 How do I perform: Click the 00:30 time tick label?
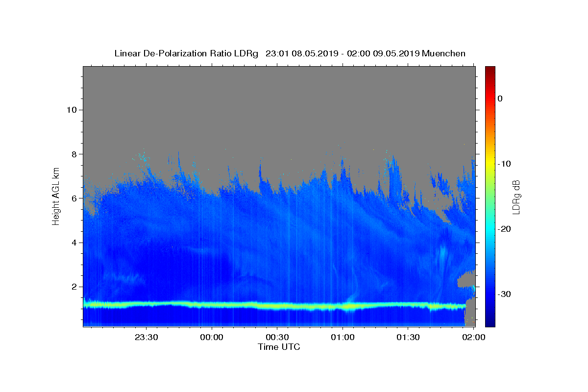pyautogui.click(x=277, y=337)
